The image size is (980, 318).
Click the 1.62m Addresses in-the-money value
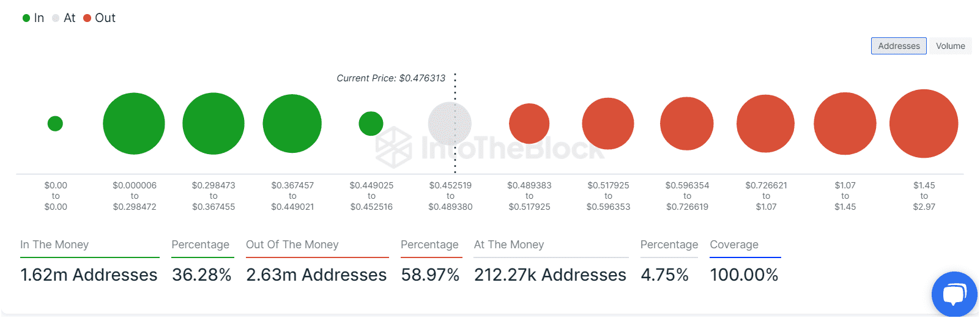pyautogui.click(x=89, y=275)
